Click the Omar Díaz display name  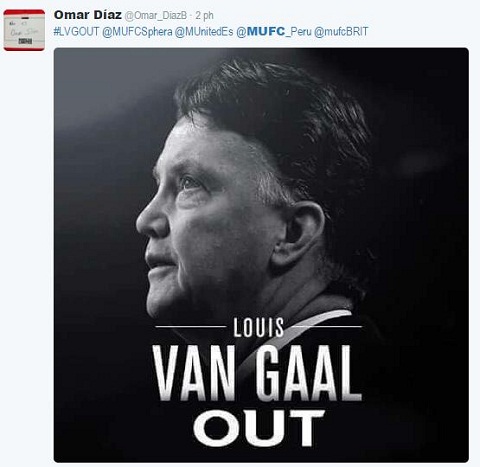(x=88, y=15)
